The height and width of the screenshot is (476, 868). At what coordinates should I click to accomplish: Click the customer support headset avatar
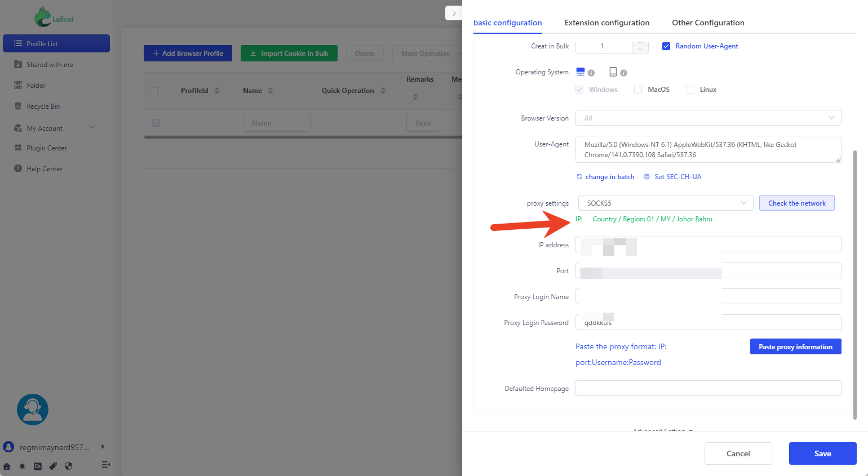coord(33,410)
